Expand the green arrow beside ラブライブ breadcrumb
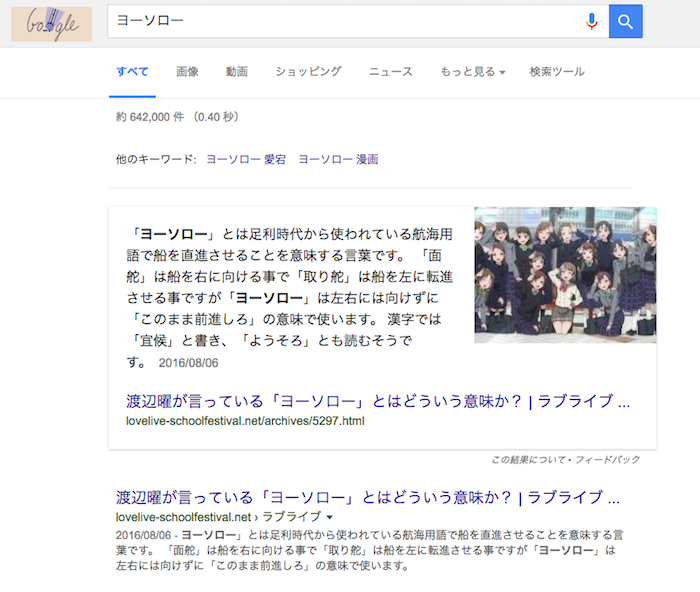 click(329, 517)
